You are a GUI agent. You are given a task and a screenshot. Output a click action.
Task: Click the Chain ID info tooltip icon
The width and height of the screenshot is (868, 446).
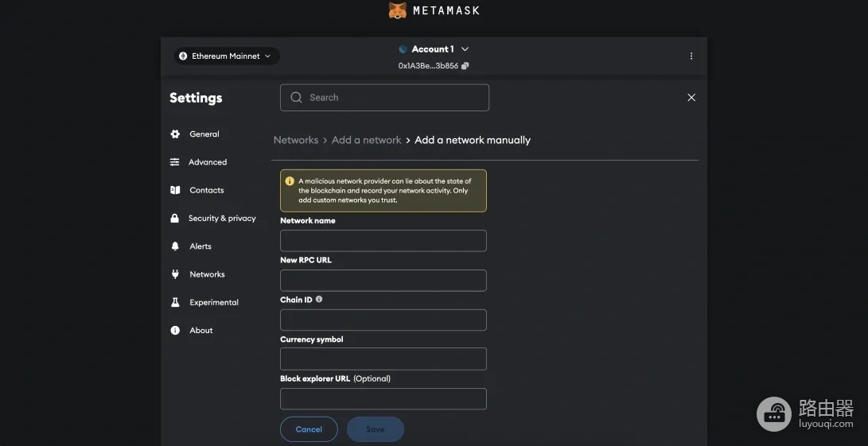[319, 300]
